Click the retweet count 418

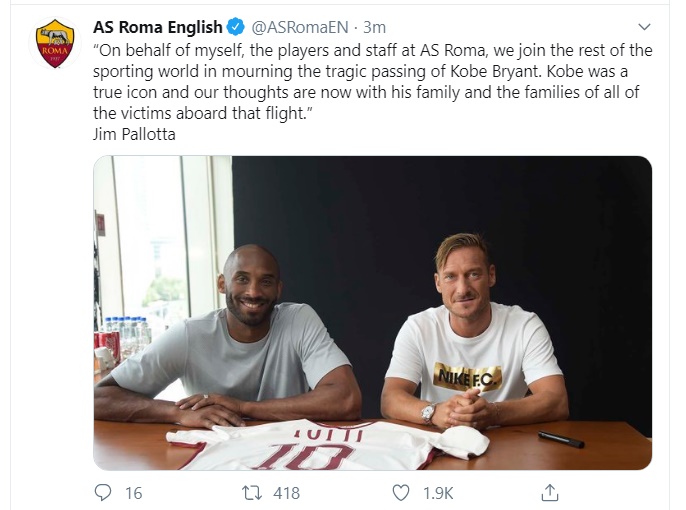(286, 493)
